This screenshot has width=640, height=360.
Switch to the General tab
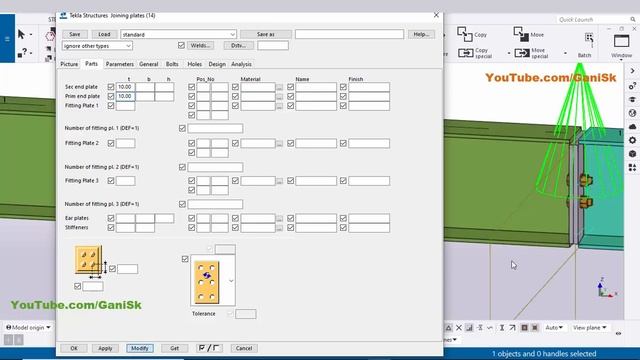[x=149, y=64]
